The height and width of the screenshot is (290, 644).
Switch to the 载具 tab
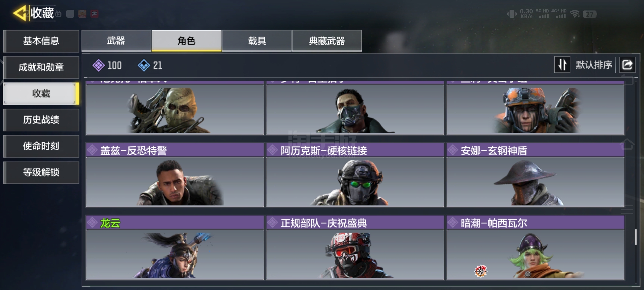tap(257, 41)
